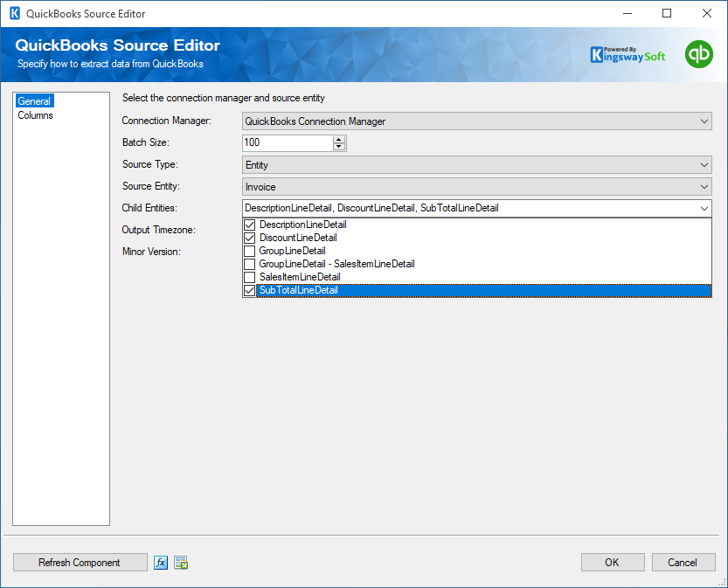Click 'Select the connection manager and source entity' text
Screen dimensions: 728x588
(224, 98)
